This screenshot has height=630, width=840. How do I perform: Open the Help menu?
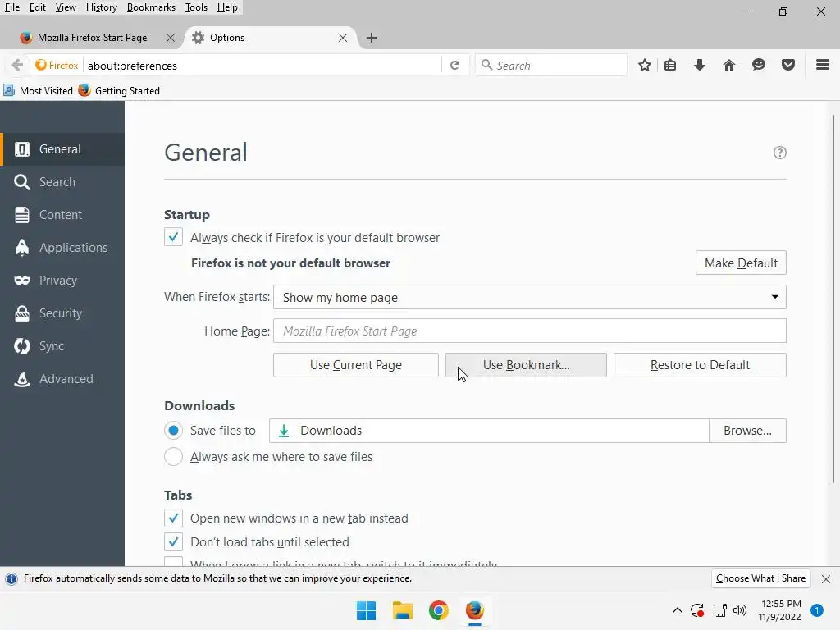227,7
